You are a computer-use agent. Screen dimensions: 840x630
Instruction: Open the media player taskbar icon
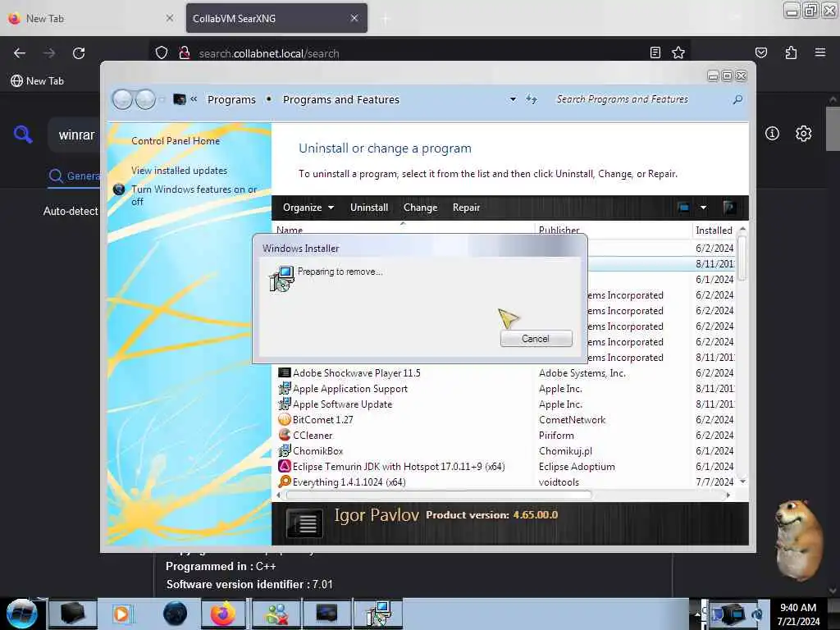click(x=123, y=614)
